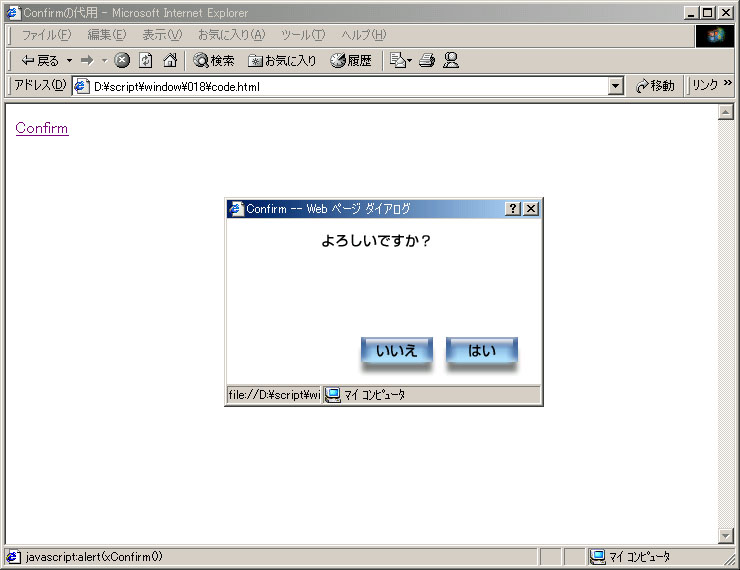Click the いいえ button in dialog

click(x=397, y=350)
